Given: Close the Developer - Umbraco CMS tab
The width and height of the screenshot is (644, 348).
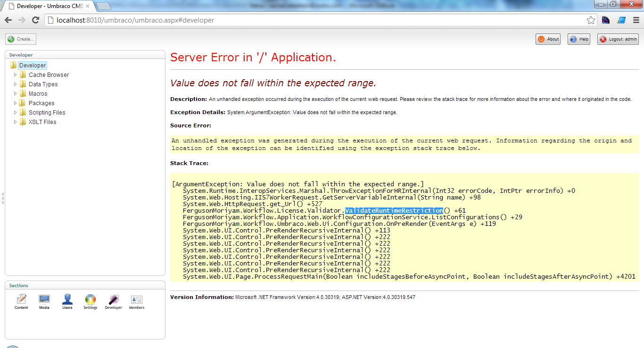Looking at the screenshot, I should 88,6.
